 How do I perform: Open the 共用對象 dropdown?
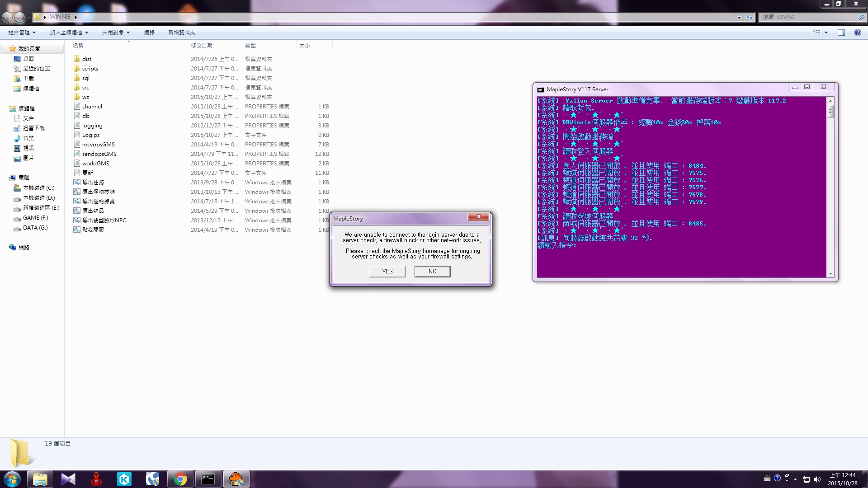pos(116,33)
